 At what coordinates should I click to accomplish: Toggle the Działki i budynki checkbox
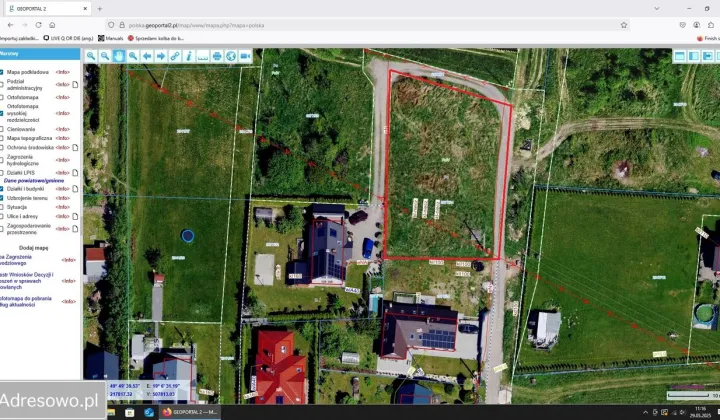[x=1, y=189]
